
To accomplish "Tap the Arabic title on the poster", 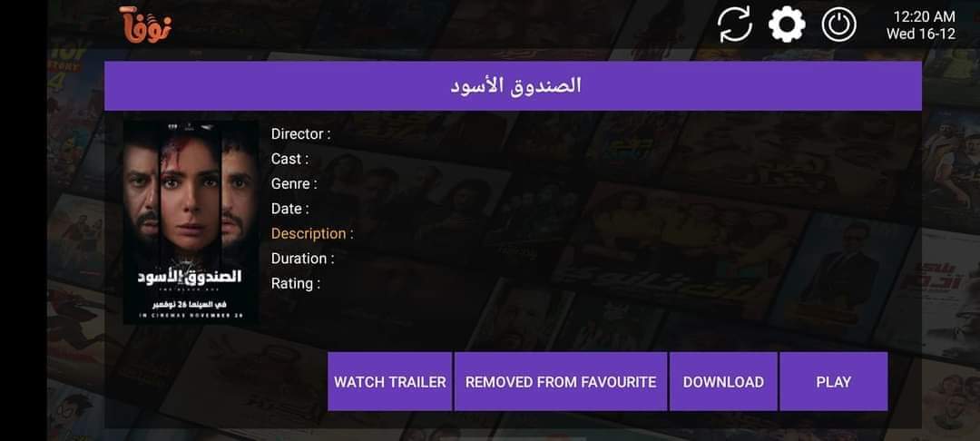I will tap(190, 277).
